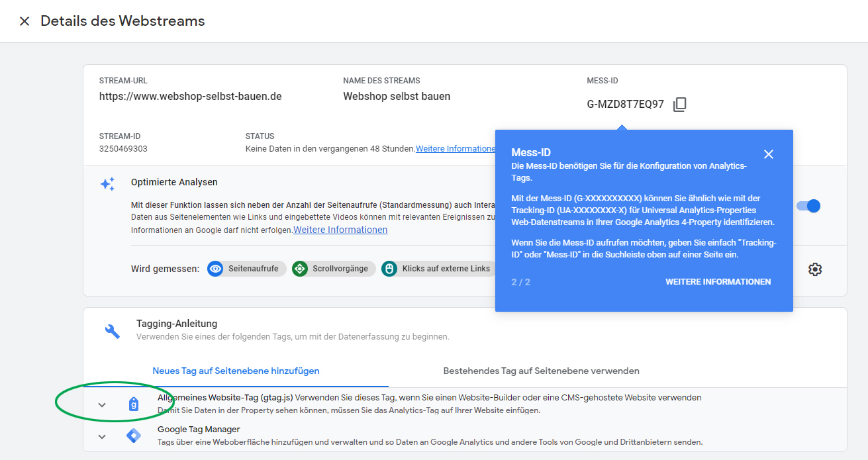
Task: Click the Mess-ID value G-MZD8T7EQ97
Action: [x=626, y=105]
